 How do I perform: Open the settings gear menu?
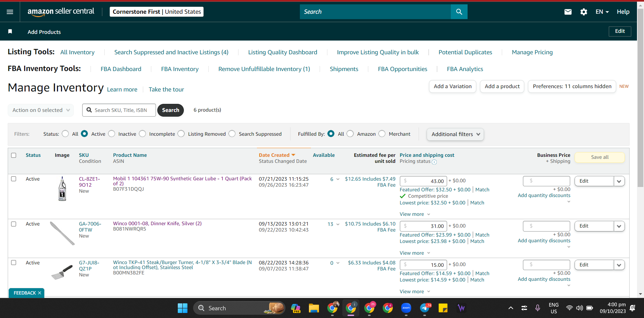coord(584,12)
